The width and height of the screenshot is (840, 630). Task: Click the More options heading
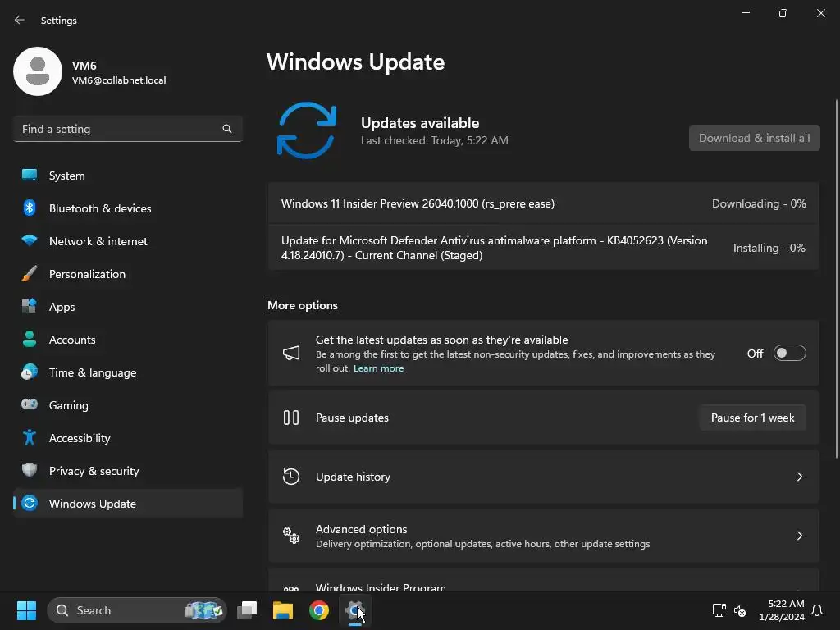point(303,305)
